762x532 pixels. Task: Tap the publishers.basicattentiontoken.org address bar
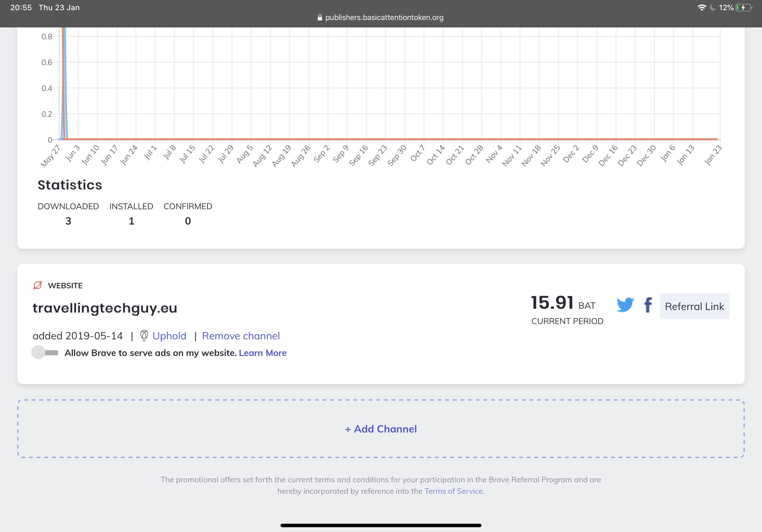click(x=381, y=18)
